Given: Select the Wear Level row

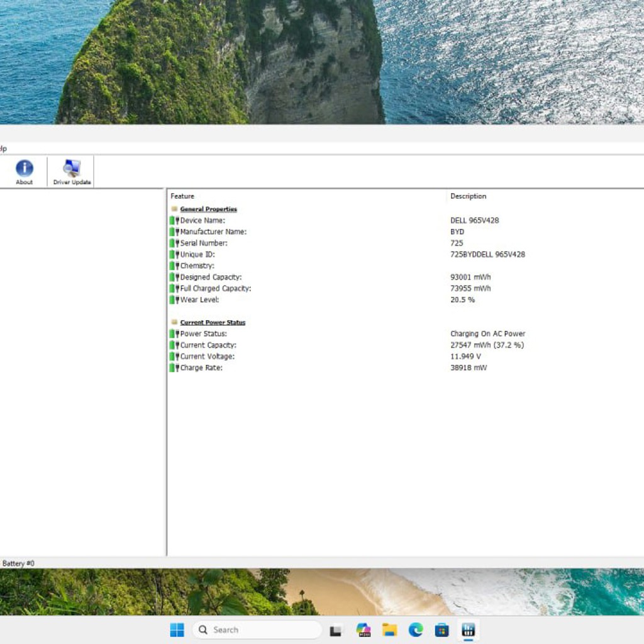Looking at the screenshot, I should pos(406,300).
